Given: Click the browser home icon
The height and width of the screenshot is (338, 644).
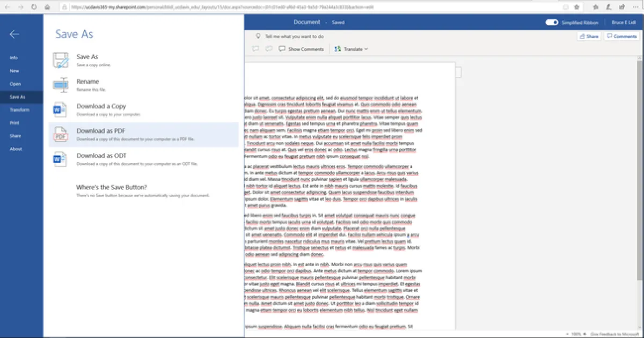Looking at the screenshot, I should (x=48, y=8).
